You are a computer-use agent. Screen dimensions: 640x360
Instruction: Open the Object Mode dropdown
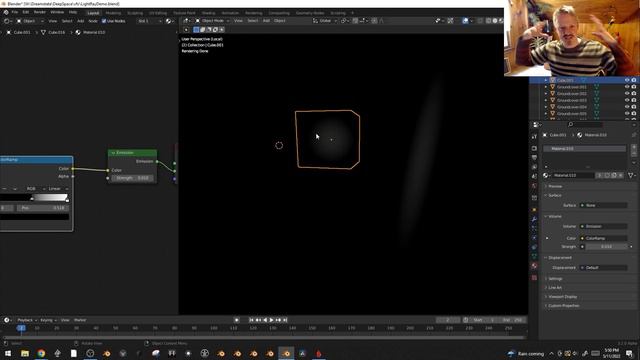pos(212,21)
